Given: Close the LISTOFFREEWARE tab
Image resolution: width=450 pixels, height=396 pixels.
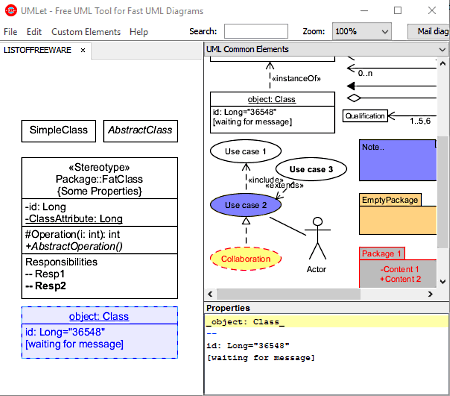Looking at the screenshot, I should pyautogui.click(x=83, y=50).
